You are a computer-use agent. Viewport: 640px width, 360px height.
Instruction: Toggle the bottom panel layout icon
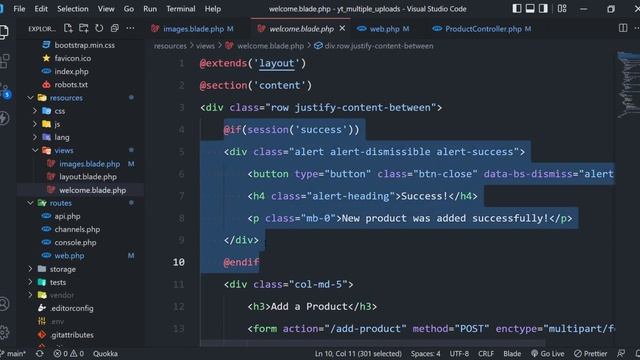point(530,9)
